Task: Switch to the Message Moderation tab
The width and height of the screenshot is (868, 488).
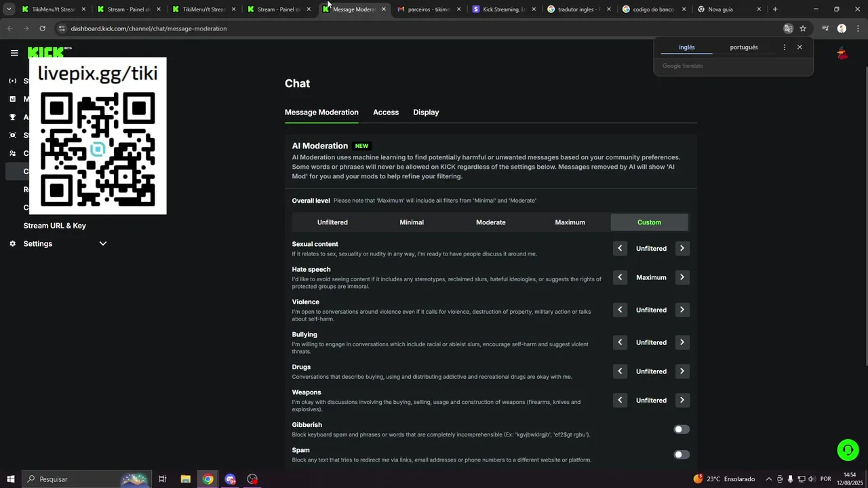Action: (x=321, y=113)
